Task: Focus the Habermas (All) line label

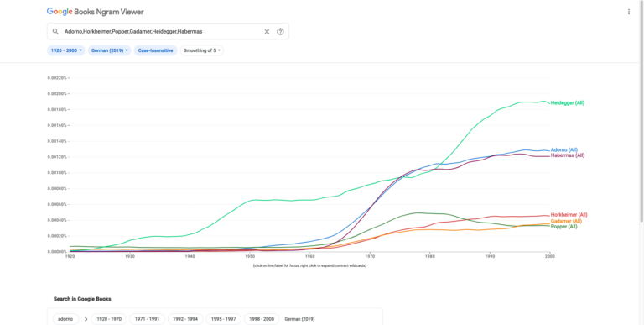Action: 568,155
